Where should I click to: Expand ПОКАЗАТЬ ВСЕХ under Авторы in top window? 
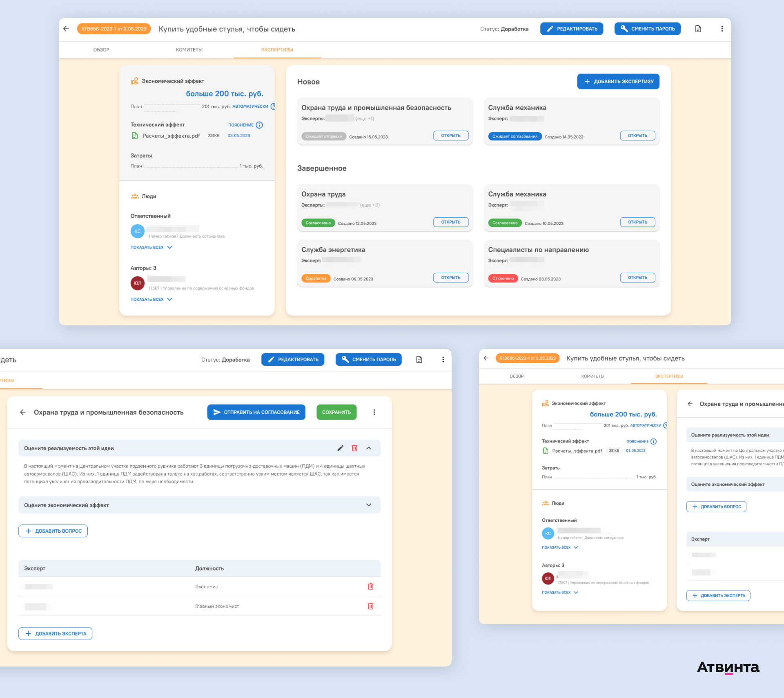(151, 299)
